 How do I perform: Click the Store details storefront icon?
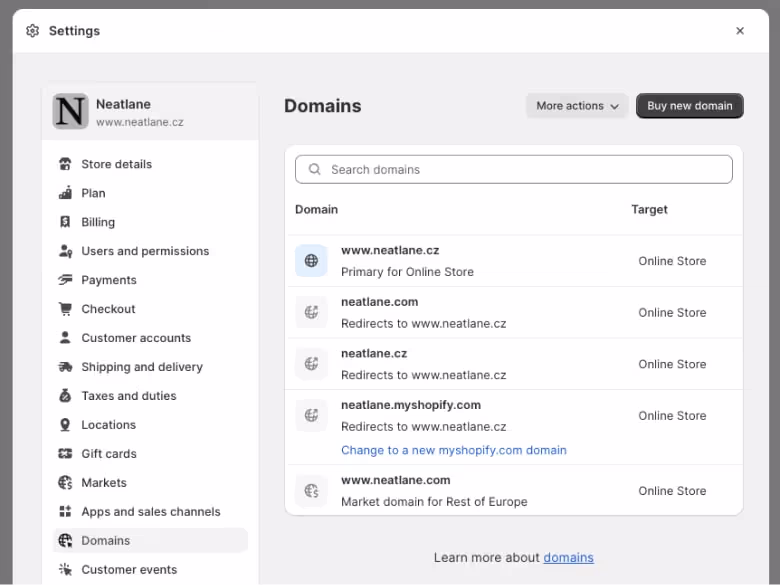pos(65,164)
